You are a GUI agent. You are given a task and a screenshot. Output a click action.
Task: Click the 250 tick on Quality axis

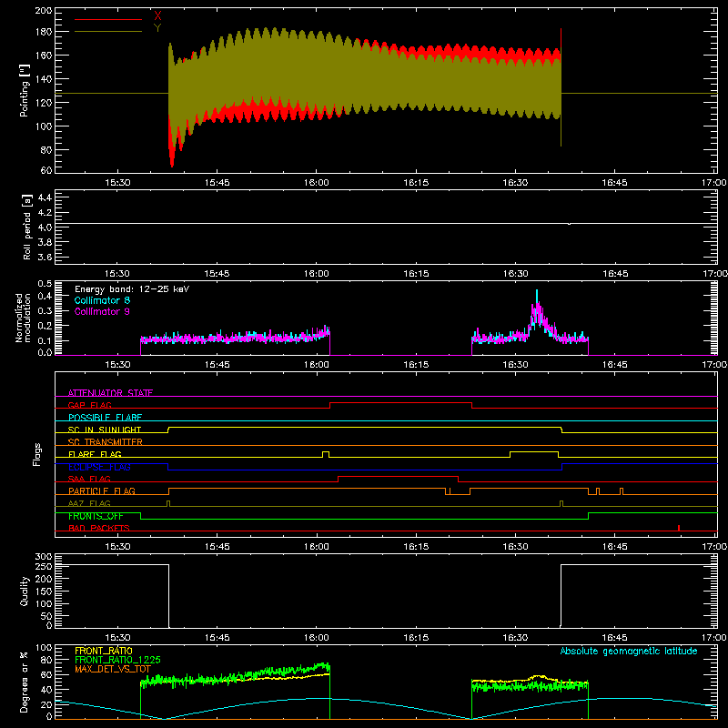click(x=44, y=566)
